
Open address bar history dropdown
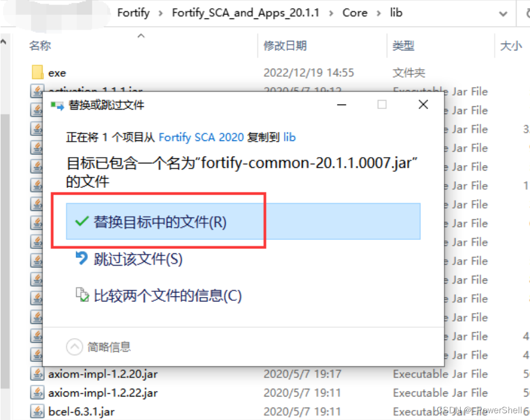(503, 14)
